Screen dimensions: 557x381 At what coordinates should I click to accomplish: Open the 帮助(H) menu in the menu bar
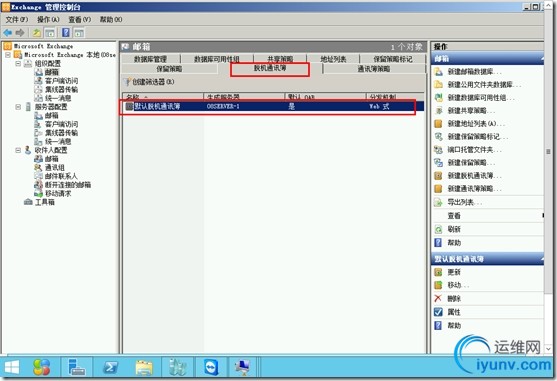click(111, 20)
